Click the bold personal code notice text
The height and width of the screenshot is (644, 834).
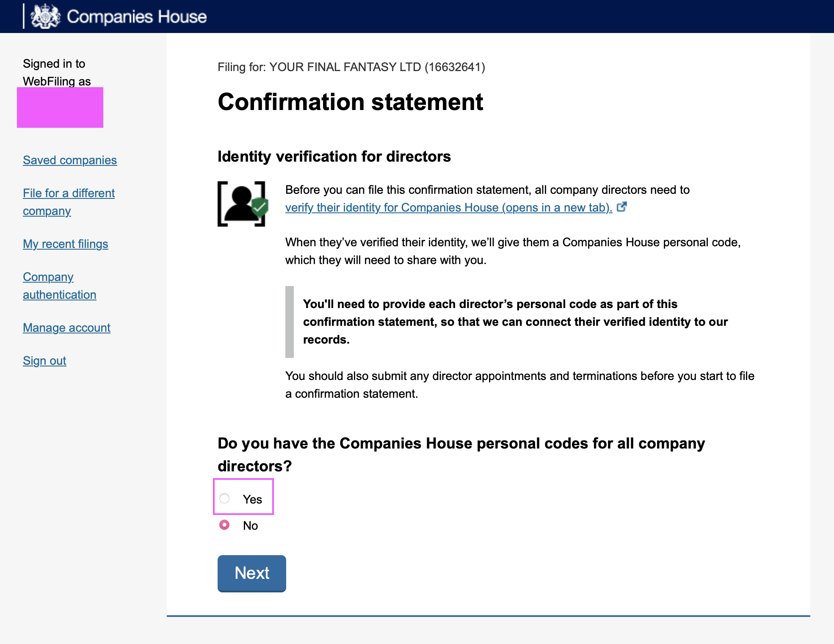(x=515, y=322)
